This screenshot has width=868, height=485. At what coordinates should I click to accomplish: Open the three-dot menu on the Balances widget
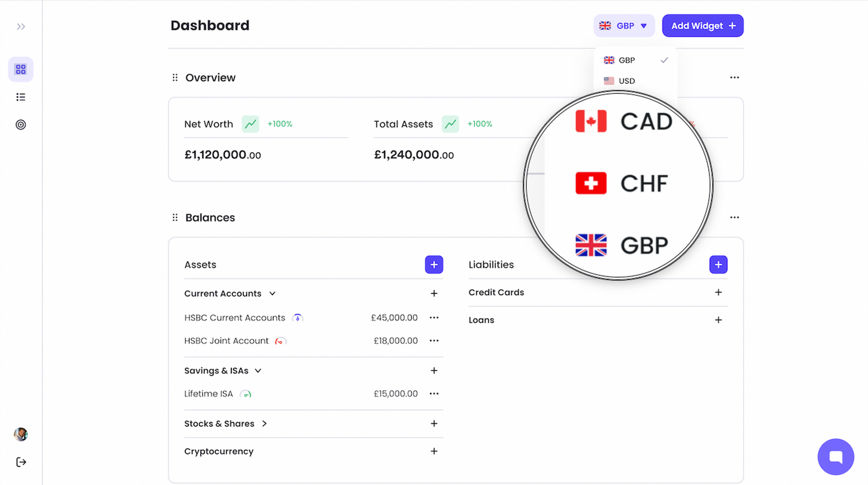point(734,217)
